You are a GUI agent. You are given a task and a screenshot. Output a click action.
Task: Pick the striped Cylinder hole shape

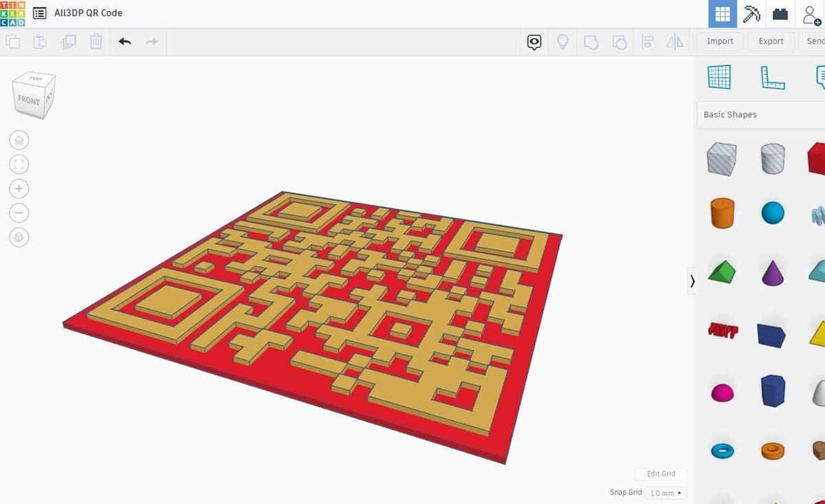tap(773, 159)
